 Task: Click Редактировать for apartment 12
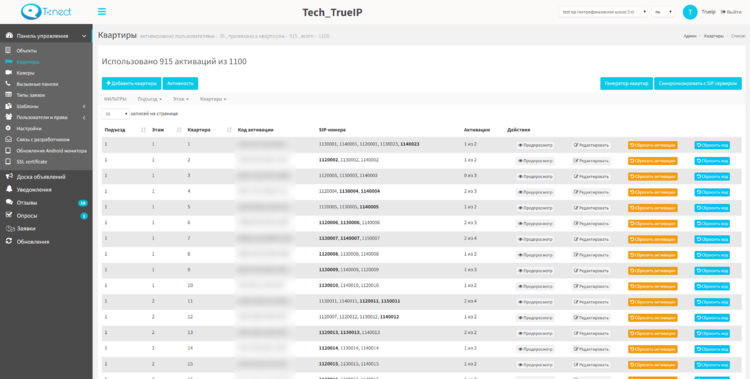tap(592, 318)
